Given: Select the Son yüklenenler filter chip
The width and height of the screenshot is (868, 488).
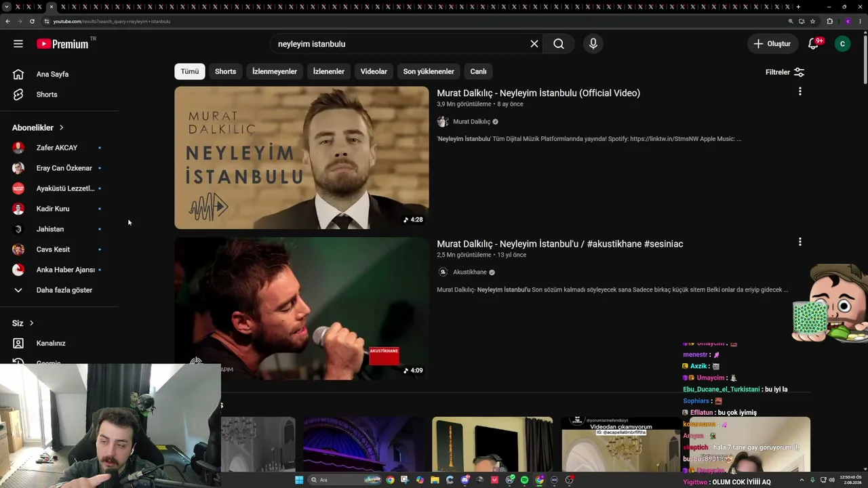Looking at the screenshot, I should point(429,71).
